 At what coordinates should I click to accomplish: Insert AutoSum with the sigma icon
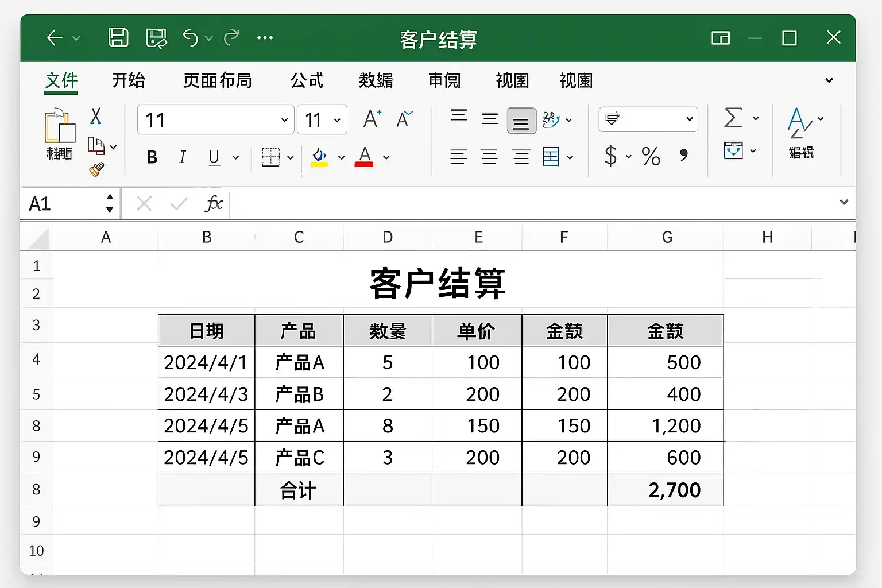point(733,118)
